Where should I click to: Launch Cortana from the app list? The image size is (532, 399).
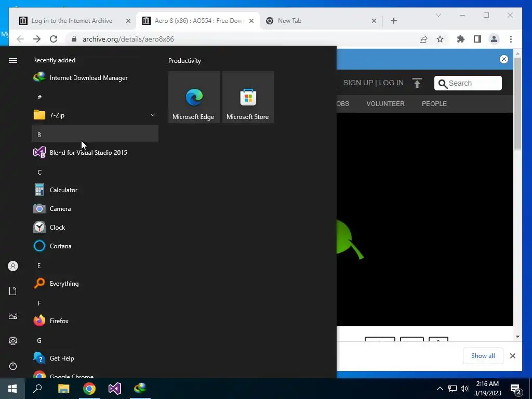click(95, 246)
